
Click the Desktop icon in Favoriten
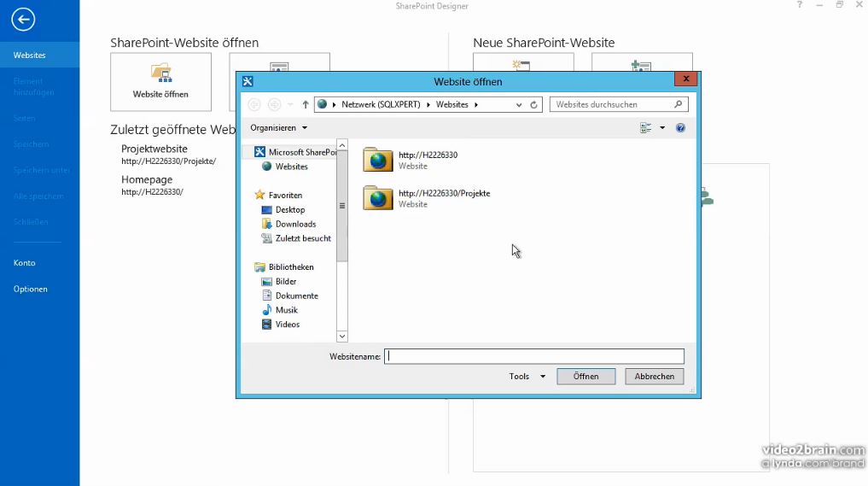[266, 209]
